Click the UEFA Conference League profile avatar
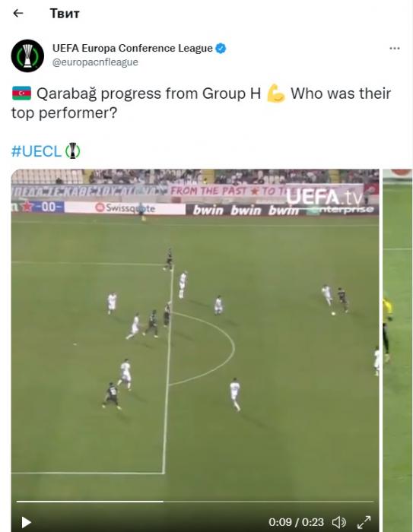This screenshot has height=532, width=413. click(x=27, y=55)
